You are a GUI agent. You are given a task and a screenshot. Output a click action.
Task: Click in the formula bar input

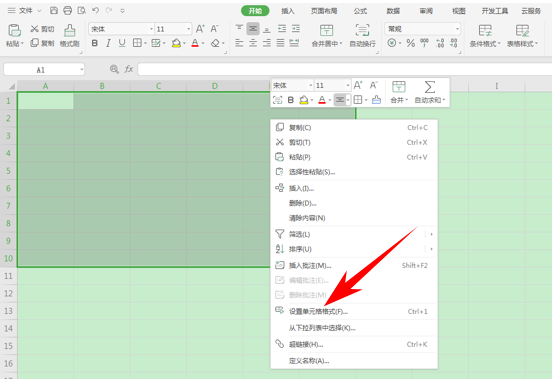(x=345, y=69)
